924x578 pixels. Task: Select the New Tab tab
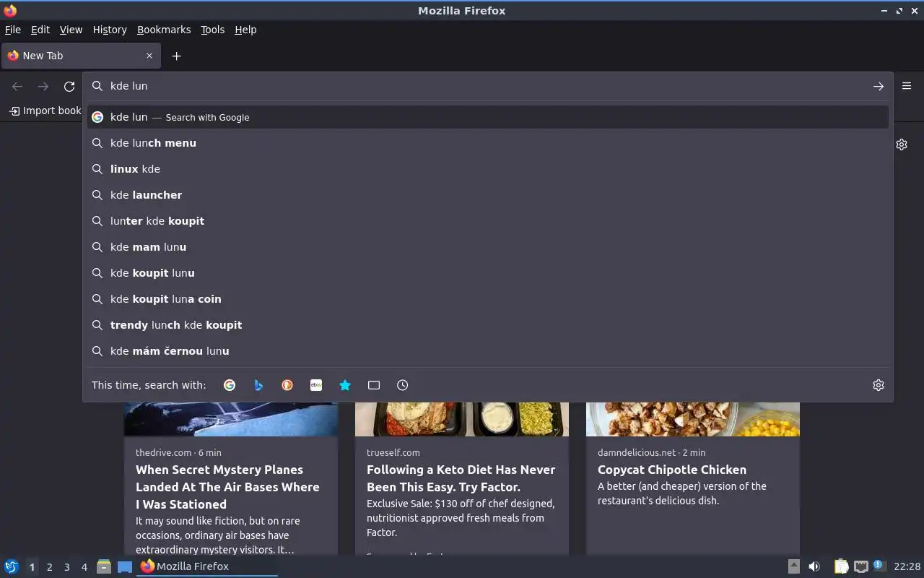pyautogui.click(x=80, y=56)
